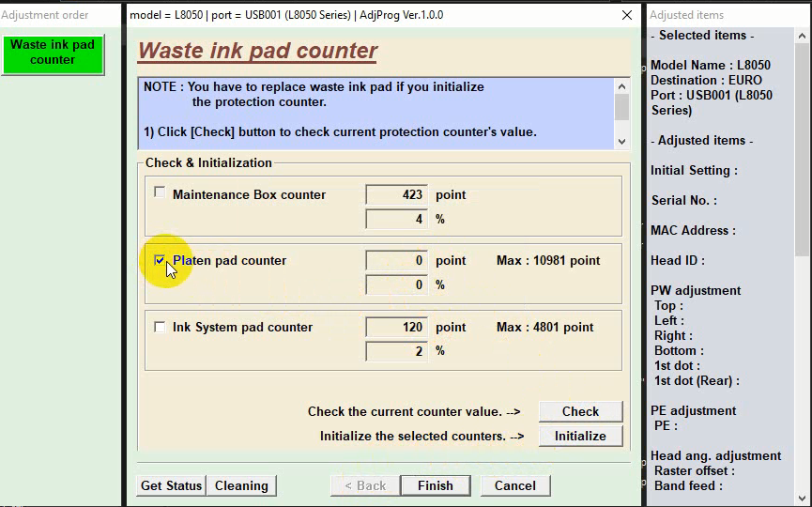
Task: Click the Platen pad point value field
Action: click(x=396, y=261)
